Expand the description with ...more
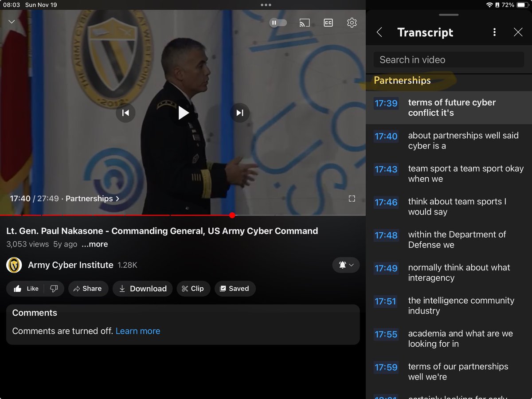532x399 pixels. coord(94,244)
